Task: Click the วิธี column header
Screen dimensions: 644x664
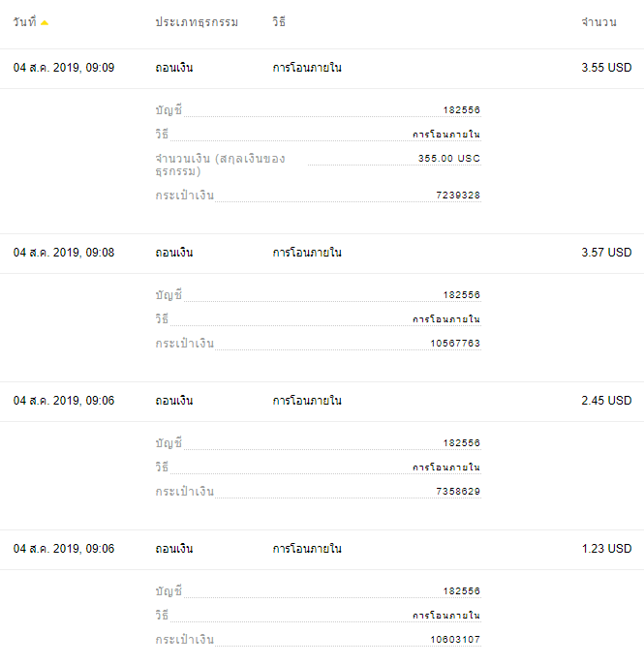Action: pyautogui.click(x=279, y=22)
